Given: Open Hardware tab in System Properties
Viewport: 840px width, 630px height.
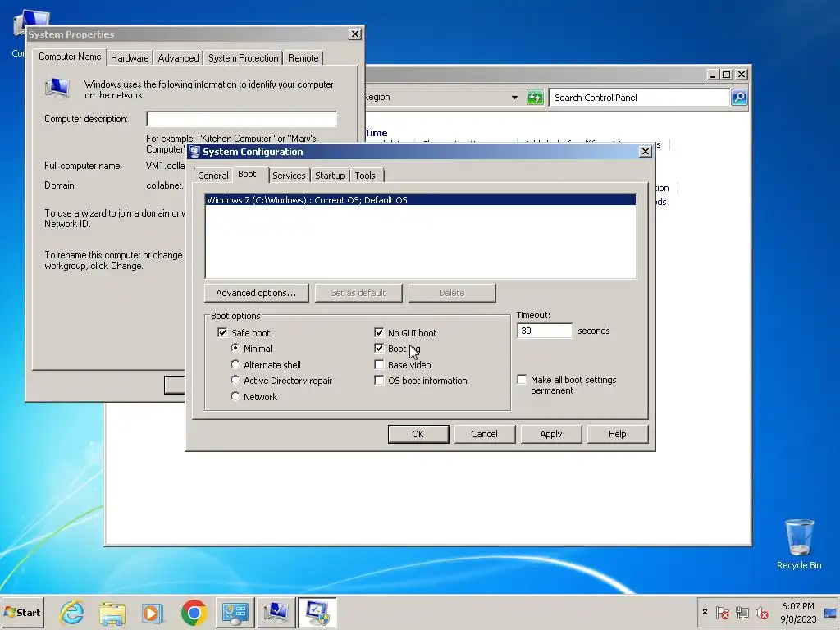Looking at the screenshot, I should coord(130,58).
